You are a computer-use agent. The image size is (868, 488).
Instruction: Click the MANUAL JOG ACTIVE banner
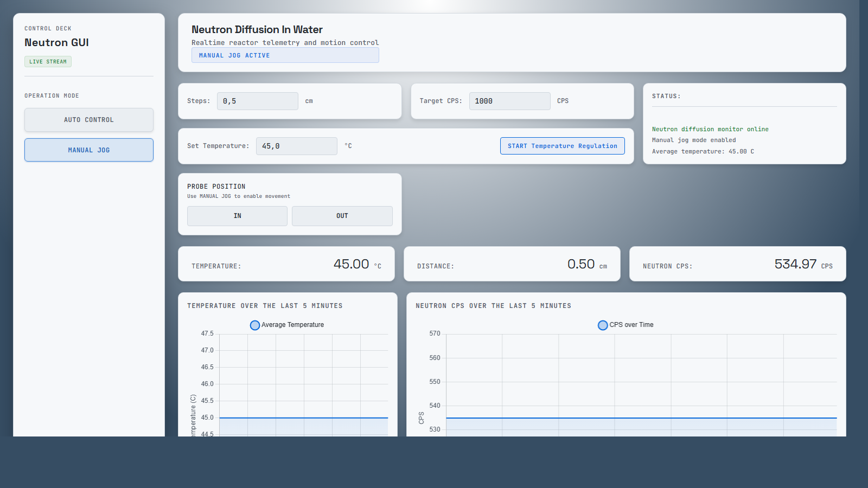[285, 55]
